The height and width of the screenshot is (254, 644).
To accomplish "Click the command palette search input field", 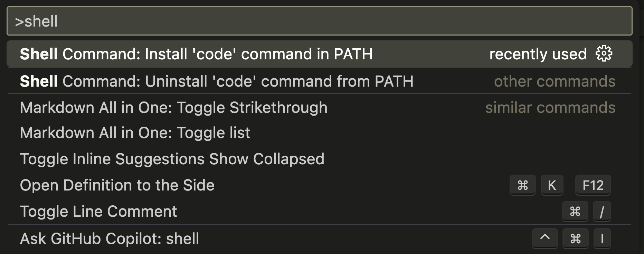I will click(x=320, y=21).
